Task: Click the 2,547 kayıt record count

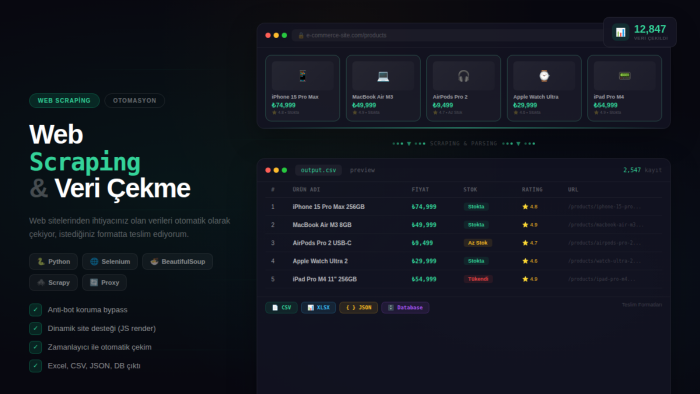Action: click(x=642, y=170)
